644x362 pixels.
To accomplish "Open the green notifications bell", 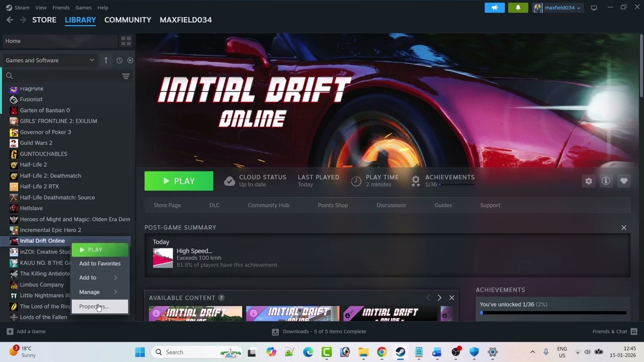I will click(x=518, y=8).
